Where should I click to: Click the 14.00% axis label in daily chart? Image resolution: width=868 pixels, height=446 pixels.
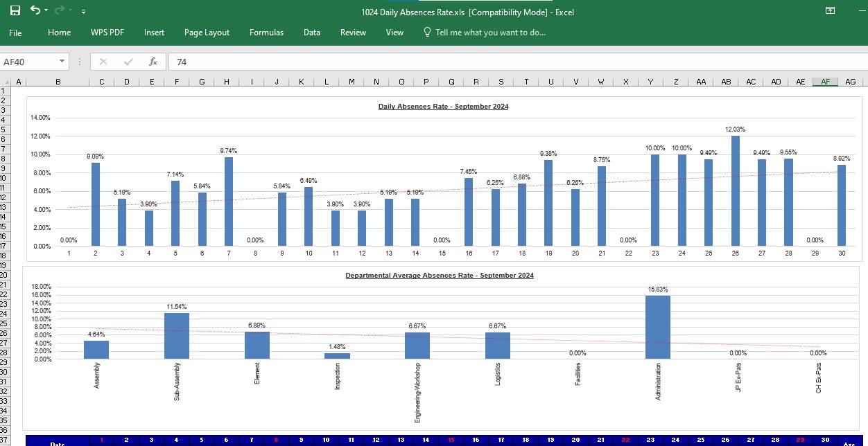pyautogui.click(x=40, y=118)
